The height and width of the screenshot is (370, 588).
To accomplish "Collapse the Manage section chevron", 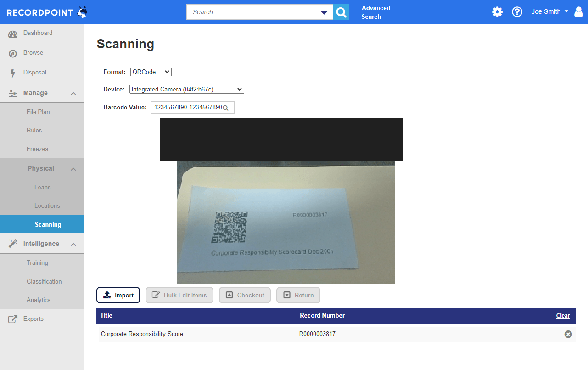I will click(73, 93).
